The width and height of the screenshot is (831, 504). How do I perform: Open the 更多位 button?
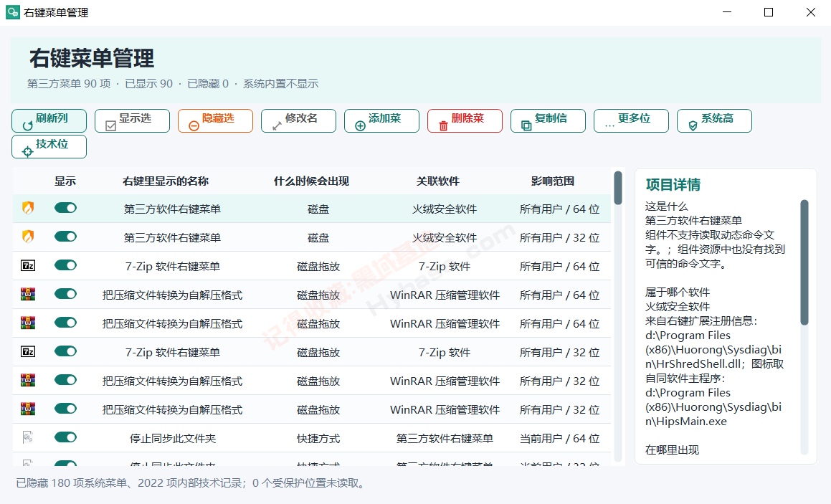tap(632, 121)
